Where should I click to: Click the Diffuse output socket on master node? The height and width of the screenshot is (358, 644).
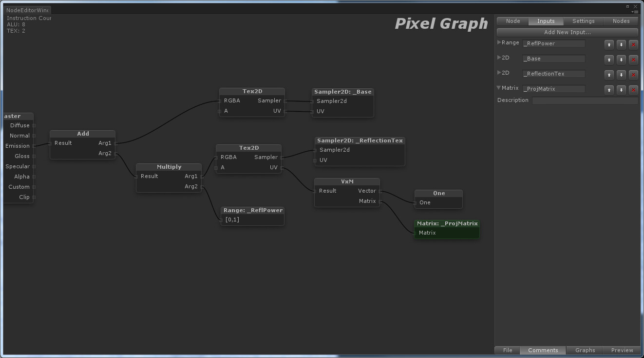(x=35, y=125)
